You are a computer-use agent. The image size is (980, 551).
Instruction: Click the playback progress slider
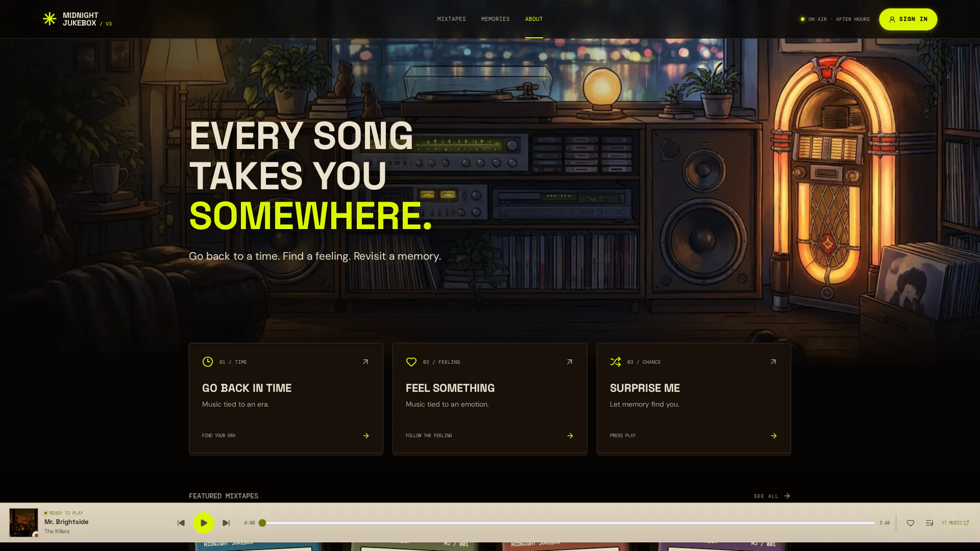(567, 523)
